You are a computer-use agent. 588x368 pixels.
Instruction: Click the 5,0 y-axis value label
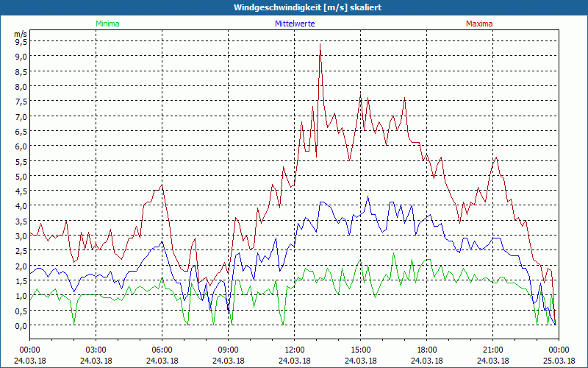[x=21, y=176]
